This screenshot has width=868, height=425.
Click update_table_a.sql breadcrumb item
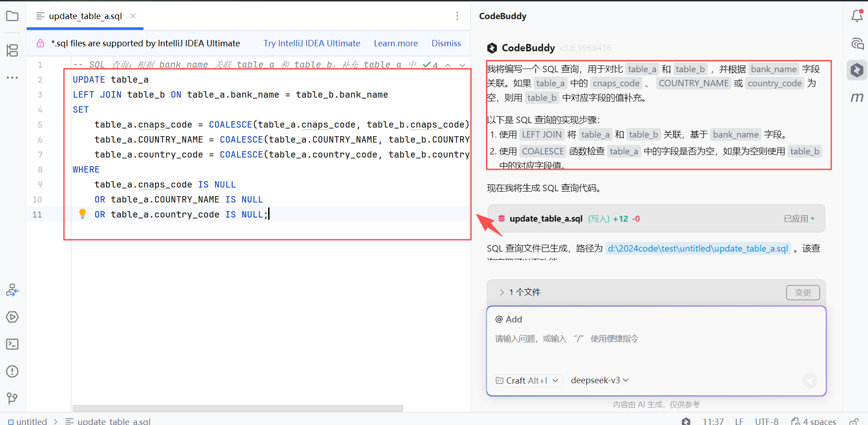tap(108, 421)
